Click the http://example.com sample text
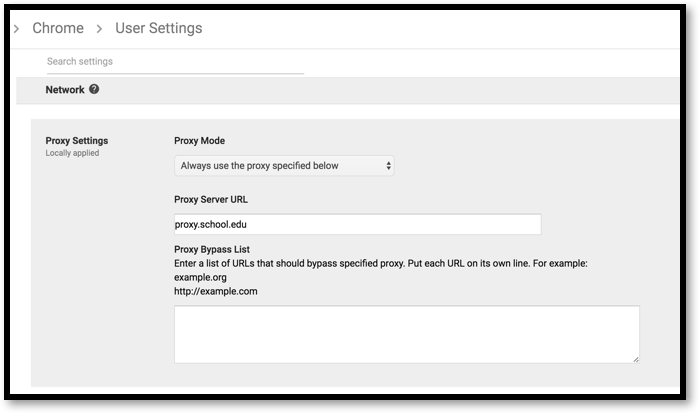Screen dimensions: 699x413 [x=216, y=292]
